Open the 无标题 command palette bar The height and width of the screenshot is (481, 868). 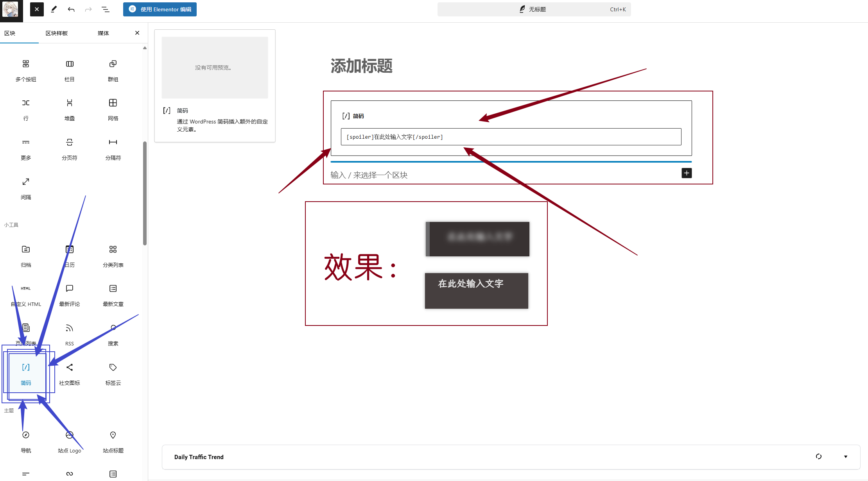click(x=534, y=9)
